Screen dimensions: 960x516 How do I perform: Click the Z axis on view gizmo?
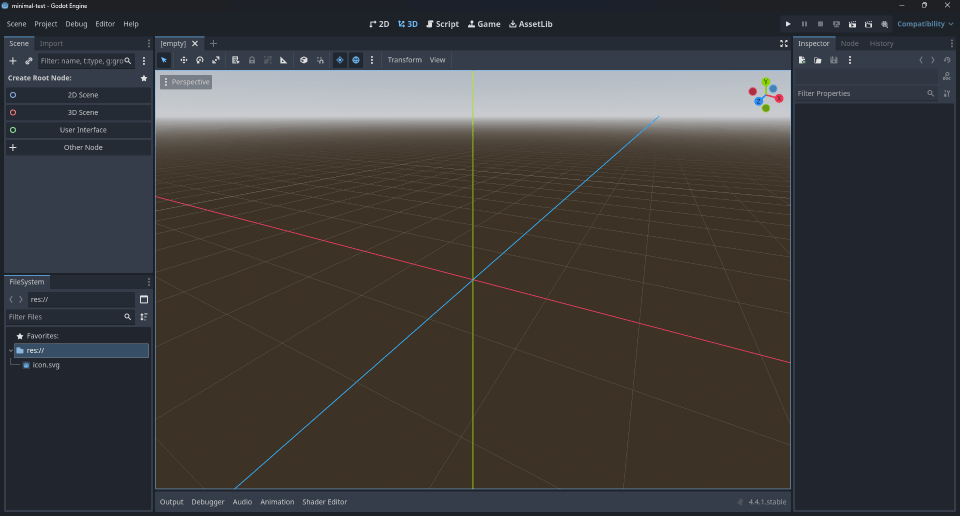click(759, 101)
